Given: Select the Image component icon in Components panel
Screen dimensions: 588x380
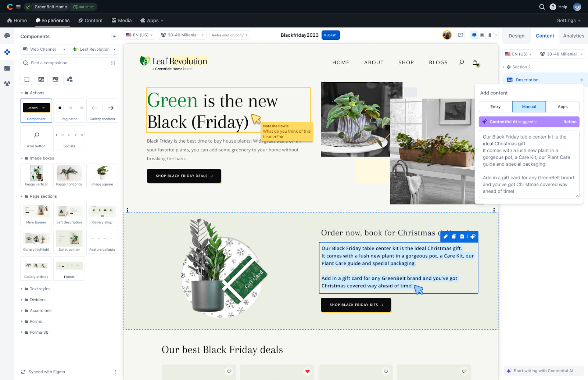Looking at the screenshot, I should point(55,79).
